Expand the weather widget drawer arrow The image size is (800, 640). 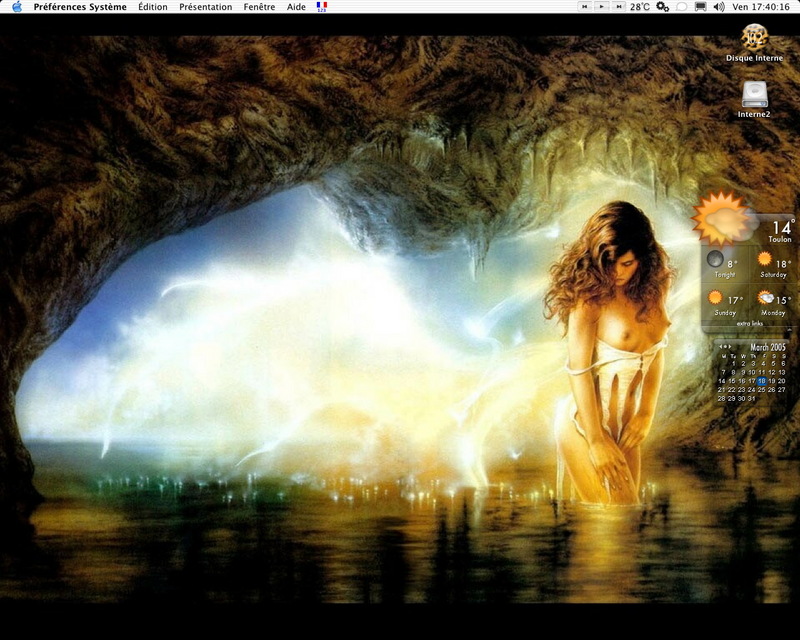pos(790,330)
